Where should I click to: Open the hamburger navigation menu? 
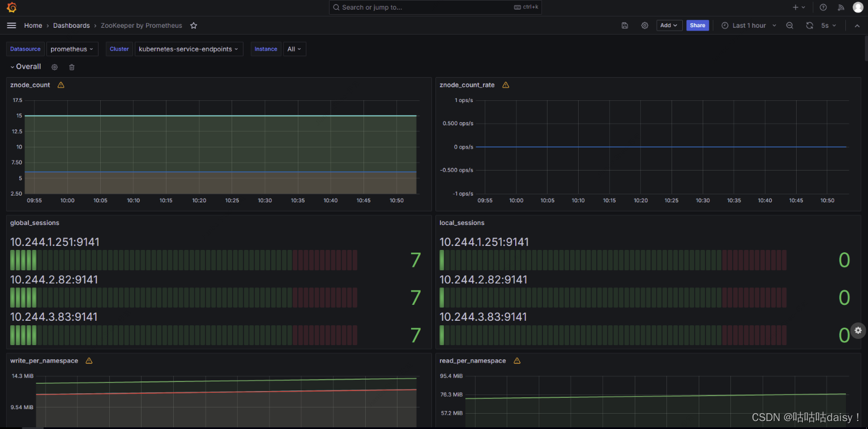pos(11,26)
